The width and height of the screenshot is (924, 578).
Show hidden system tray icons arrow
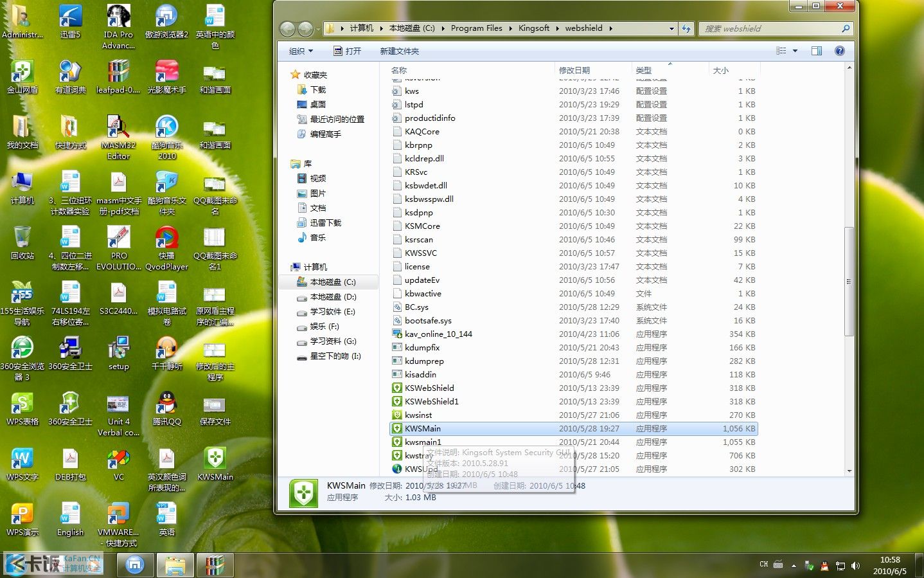point(794,565)
